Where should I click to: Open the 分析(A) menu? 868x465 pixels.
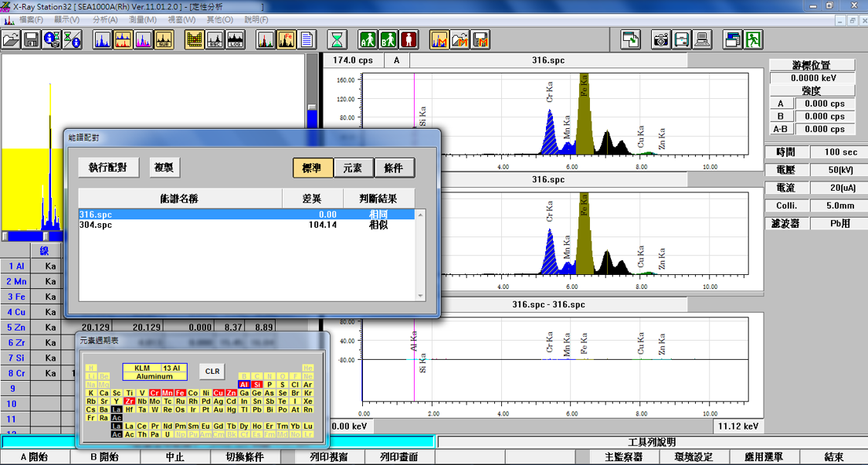(106, 19)
